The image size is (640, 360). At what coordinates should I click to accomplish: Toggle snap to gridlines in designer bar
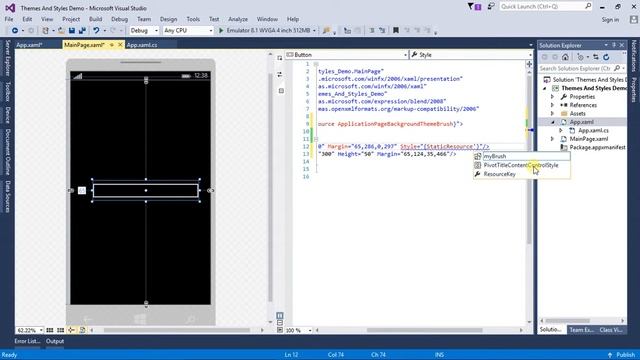pyautogui.click(x=60, y=330)
